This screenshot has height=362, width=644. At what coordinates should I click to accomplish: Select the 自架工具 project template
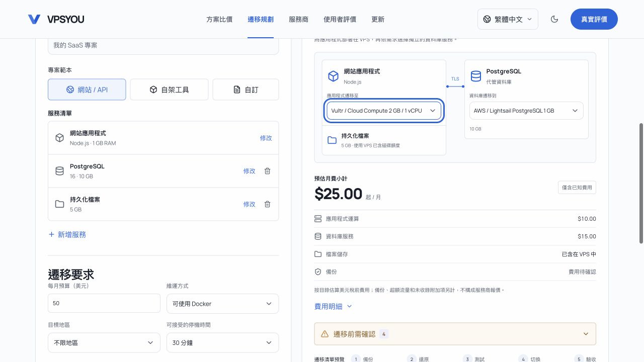pyautogui.click(x=170, y=89)
